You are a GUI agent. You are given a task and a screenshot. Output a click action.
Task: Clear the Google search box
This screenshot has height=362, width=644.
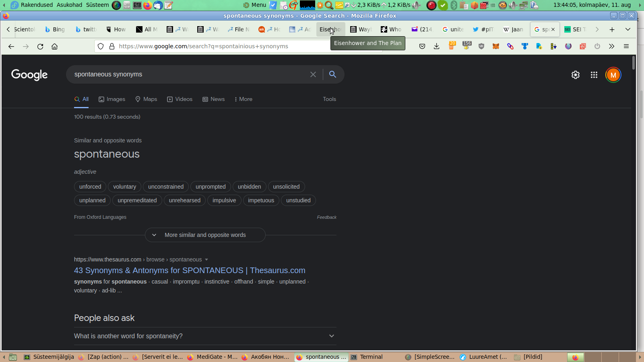tap(313, 74)
